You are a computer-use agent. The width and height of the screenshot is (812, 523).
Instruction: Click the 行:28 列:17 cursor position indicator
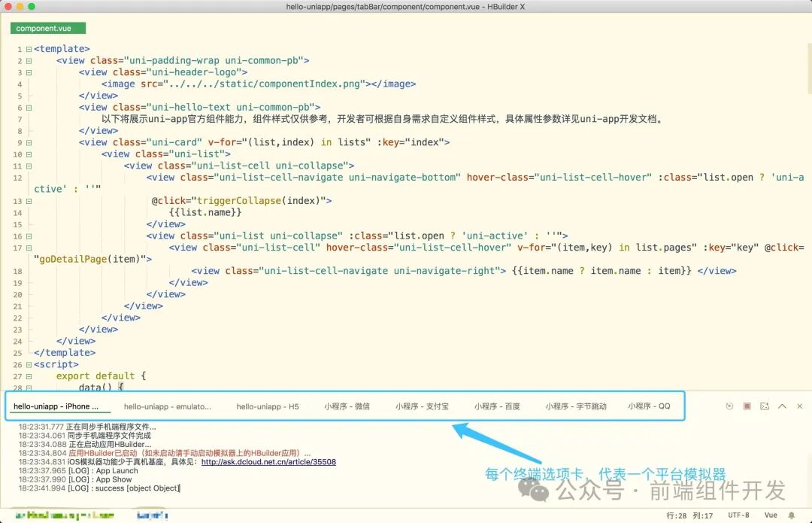tap(689, 515)
